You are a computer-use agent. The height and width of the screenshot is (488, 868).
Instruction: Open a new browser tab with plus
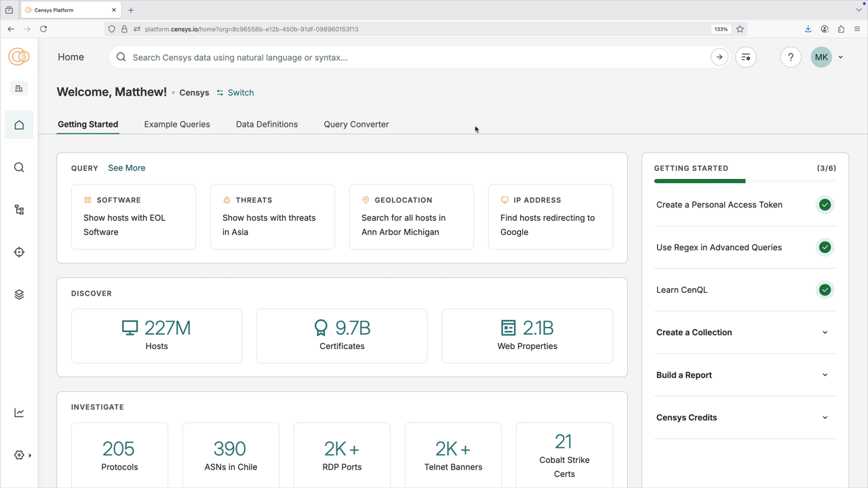click(131, 10)
